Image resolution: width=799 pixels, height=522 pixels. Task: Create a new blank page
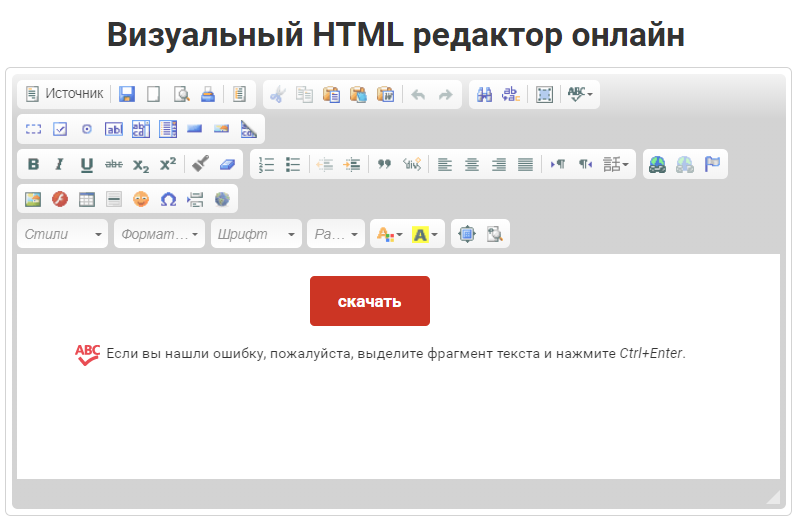point(153,94)
